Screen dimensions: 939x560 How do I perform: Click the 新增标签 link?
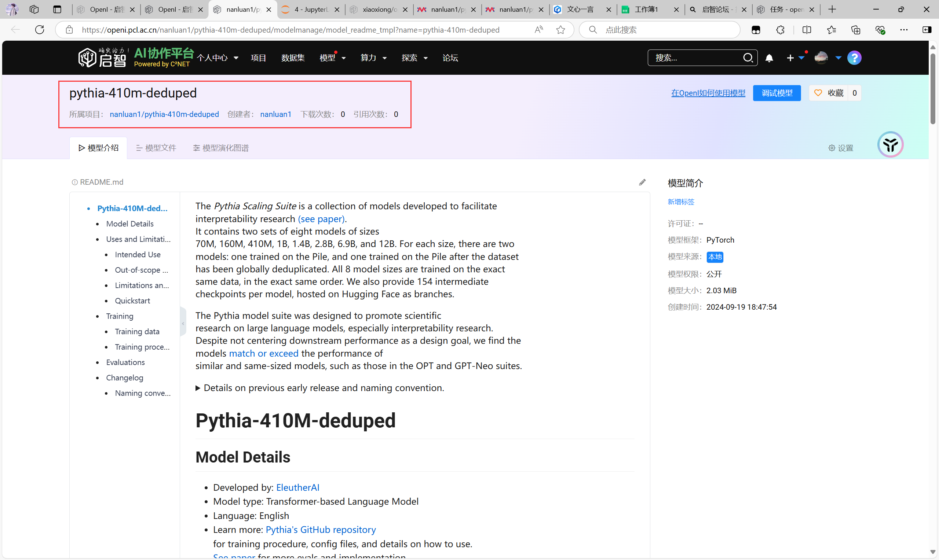681,202
